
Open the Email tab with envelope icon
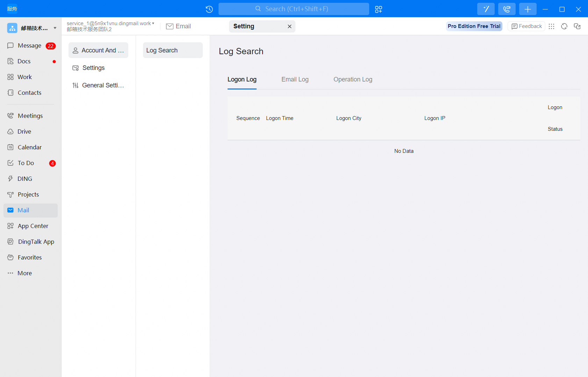pyautogui.click(x=178, y=26)
